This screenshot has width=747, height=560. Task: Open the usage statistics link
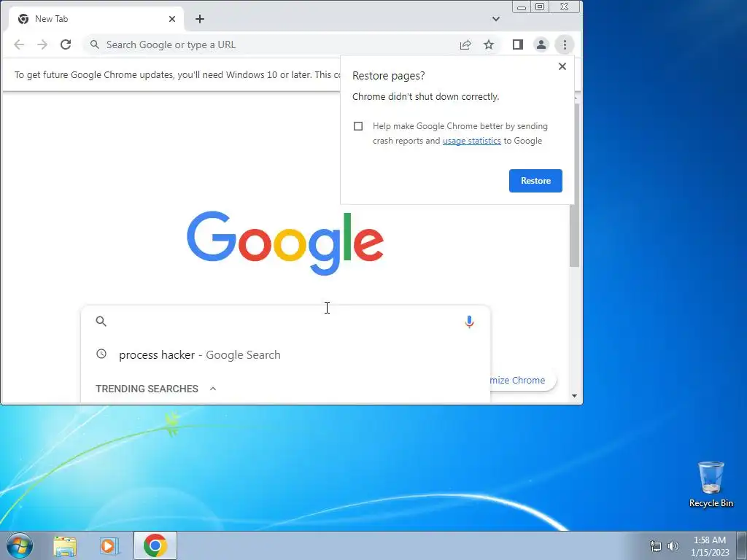pos(472,141)
